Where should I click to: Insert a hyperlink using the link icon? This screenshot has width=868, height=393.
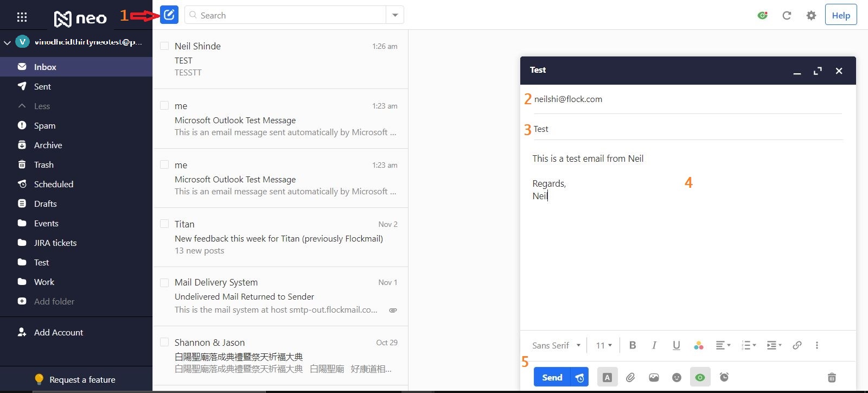click(797, 345)
